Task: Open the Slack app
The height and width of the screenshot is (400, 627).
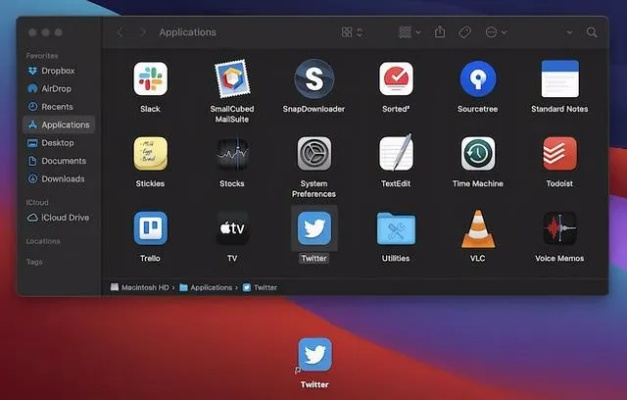Action: click(151, 79)
